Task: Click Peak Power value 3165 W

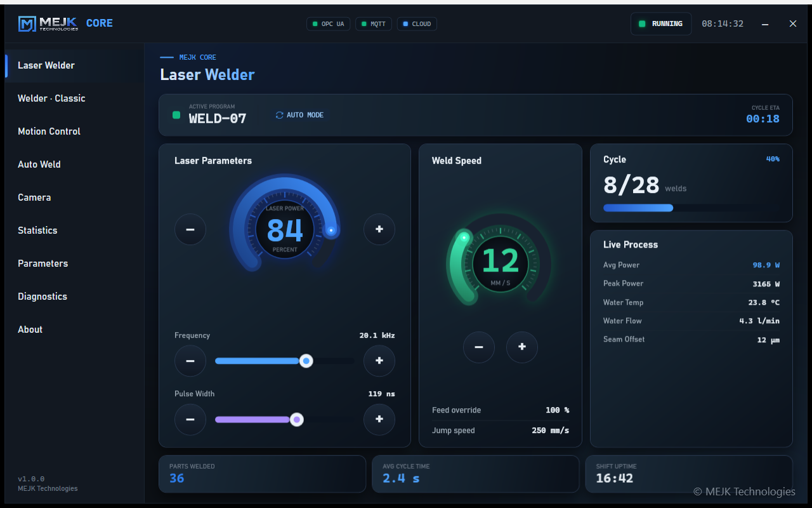Action: (766, 284)
